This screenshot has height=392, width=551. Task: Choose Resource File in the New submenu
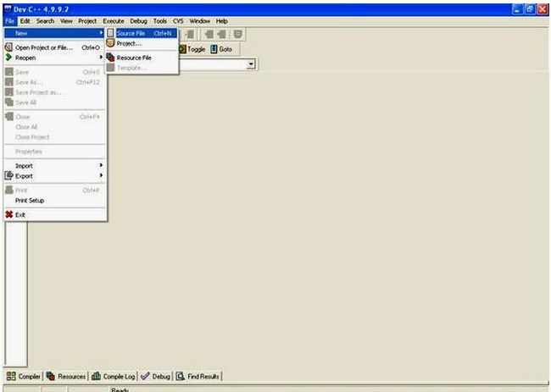142,58
